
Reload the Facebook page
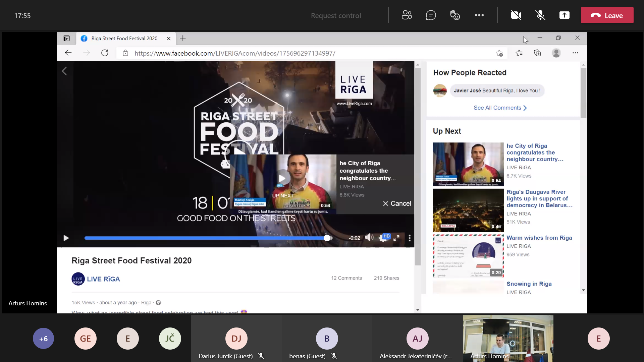[x=105, y=53]
